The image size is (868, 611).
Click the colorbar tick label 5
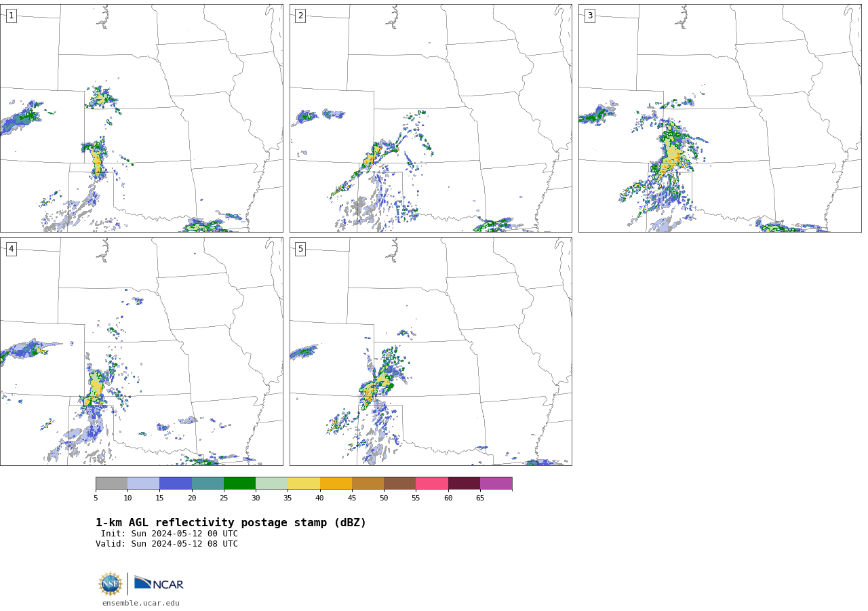tap(96, 498)
